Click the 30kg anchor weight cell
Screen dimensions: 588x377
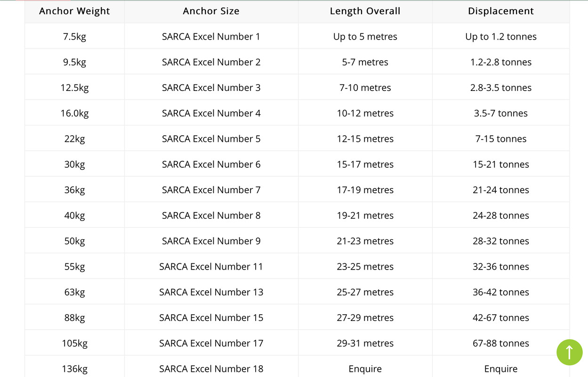(x=74, y=164)
